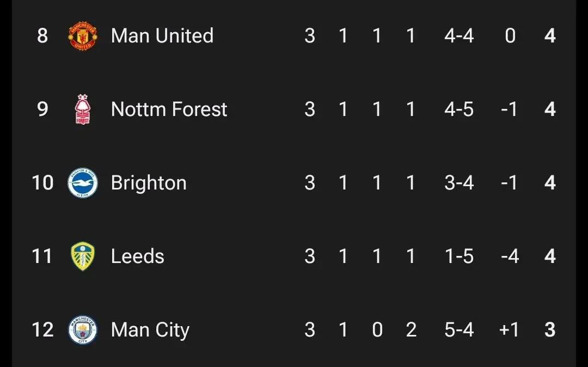Select Leeds' 1-5 goals record
Viewport: 588px width, 367px height.
click(458, 256)
